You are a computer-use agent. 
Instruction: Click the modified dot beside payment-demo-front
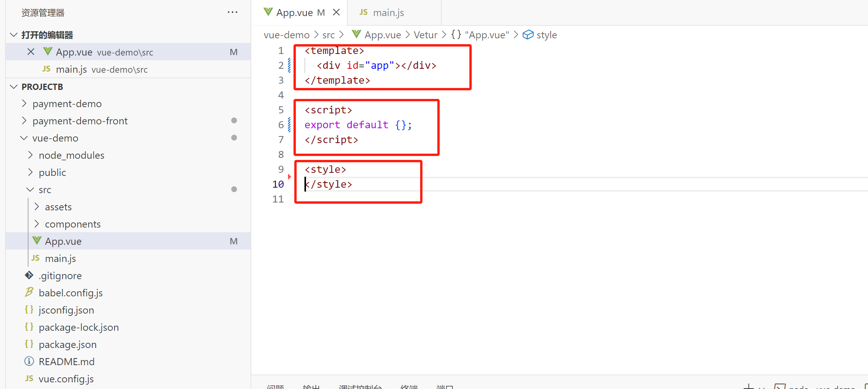234,120
